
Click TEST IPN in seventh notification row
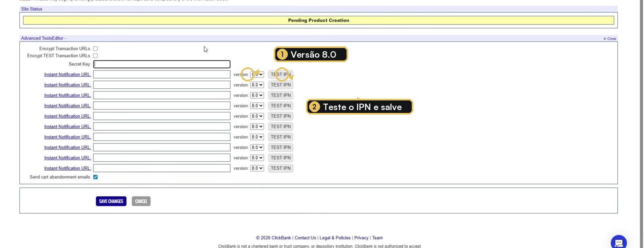(281, 137)
